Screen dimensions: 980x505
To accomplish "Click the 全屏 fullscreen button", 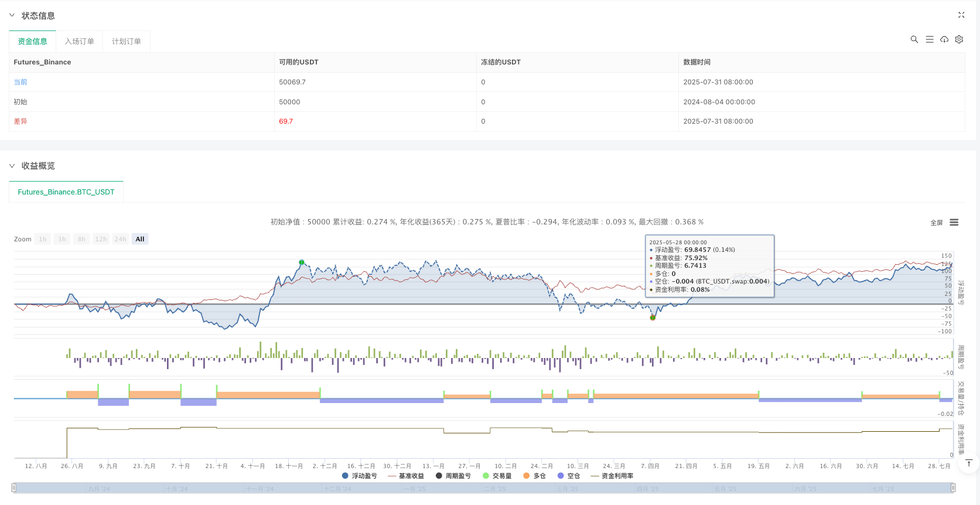I will pos(936,223).
